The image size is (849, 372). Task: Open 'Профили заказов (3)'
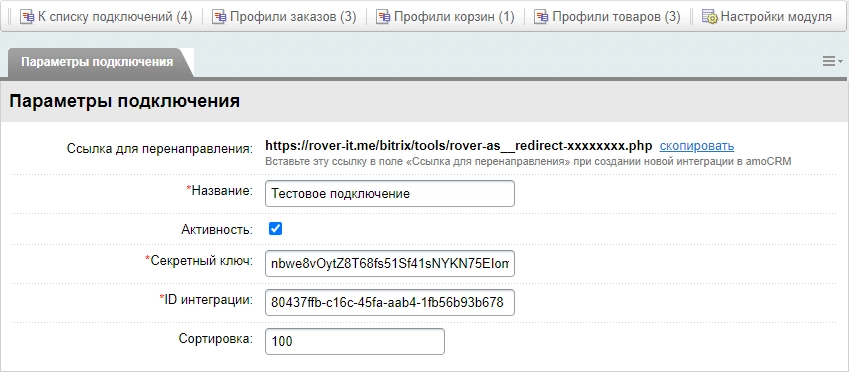point(293,17)
